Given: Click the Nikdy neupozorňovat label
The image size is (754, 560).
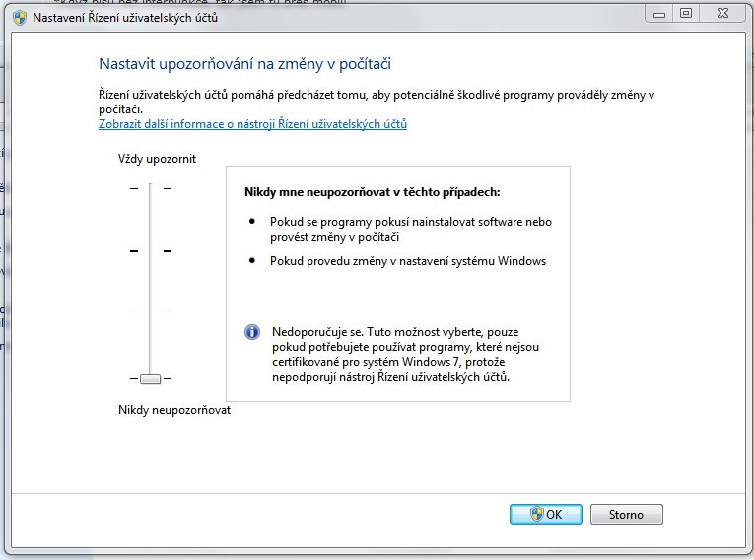Looking at the screenshot, I should (x=174, y=410).
